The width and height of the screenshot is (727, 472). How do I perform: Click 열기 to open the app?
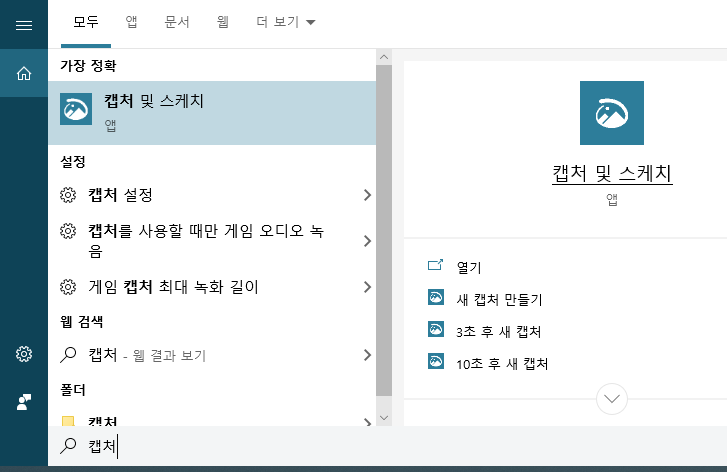[x=469, y=267]
